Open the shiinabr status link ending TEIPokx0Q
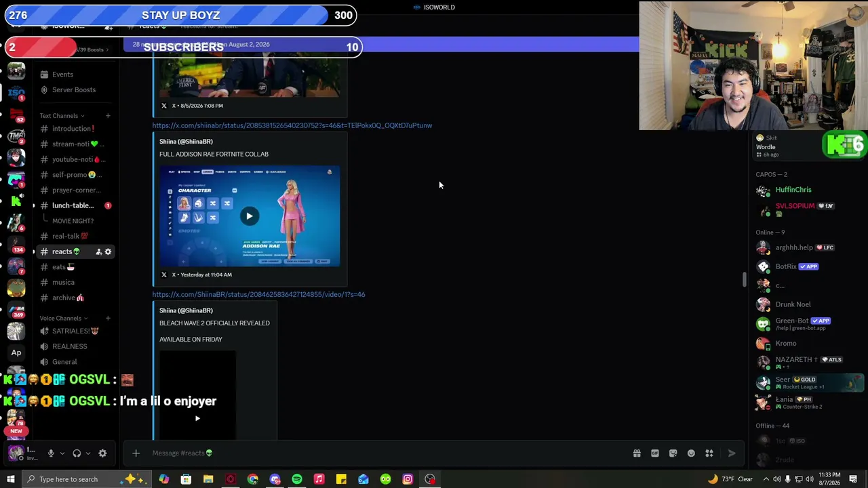This screenshot has height=488, width=868. pyautogui.click(x=292, y=125)
